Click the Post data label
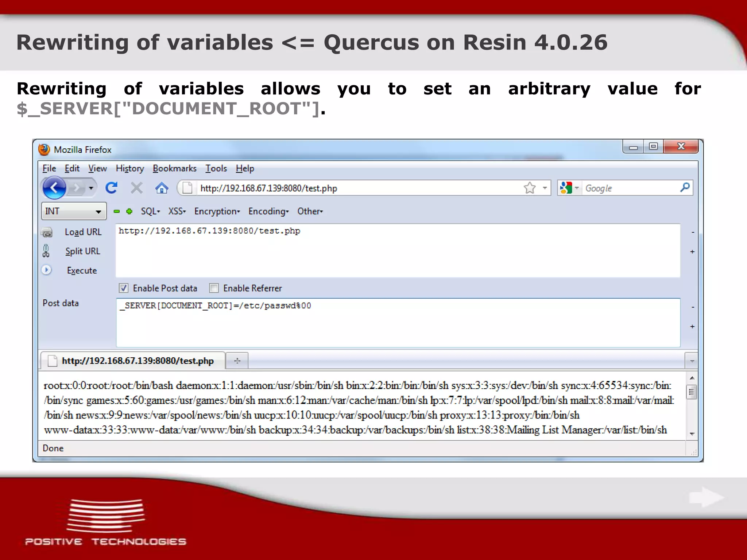 (x=61, y=303)
